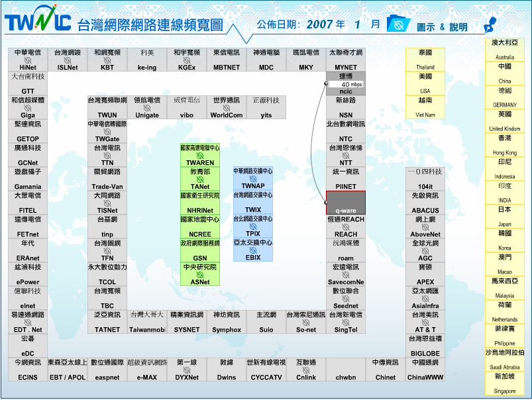Choose the Unigate node
This screenshot has height=400, width=532.
coord(147,107)
